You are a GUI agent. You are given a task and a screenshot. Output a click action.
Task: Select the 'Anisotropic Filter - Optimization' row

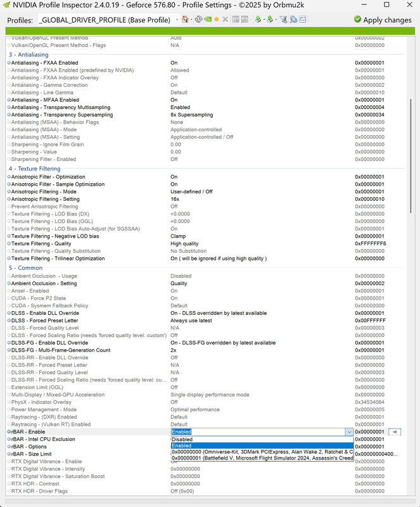point(205,177)
